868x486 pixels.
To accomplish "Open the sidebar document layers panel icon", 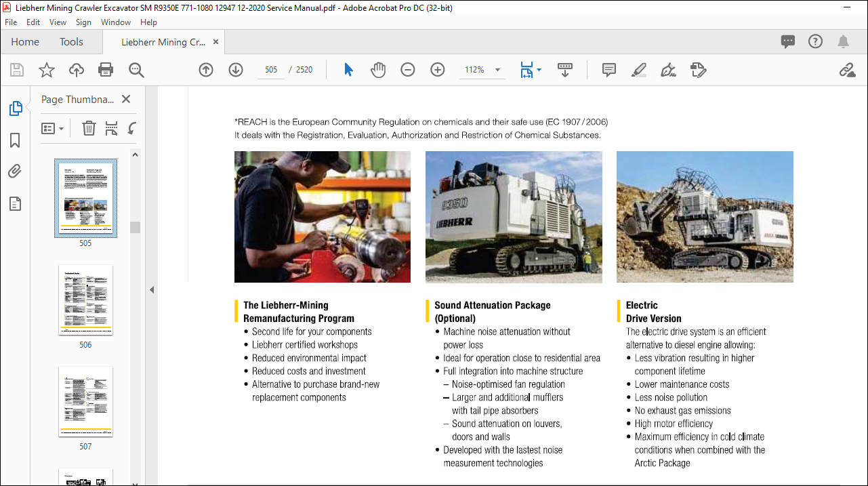I will (15, 203).
